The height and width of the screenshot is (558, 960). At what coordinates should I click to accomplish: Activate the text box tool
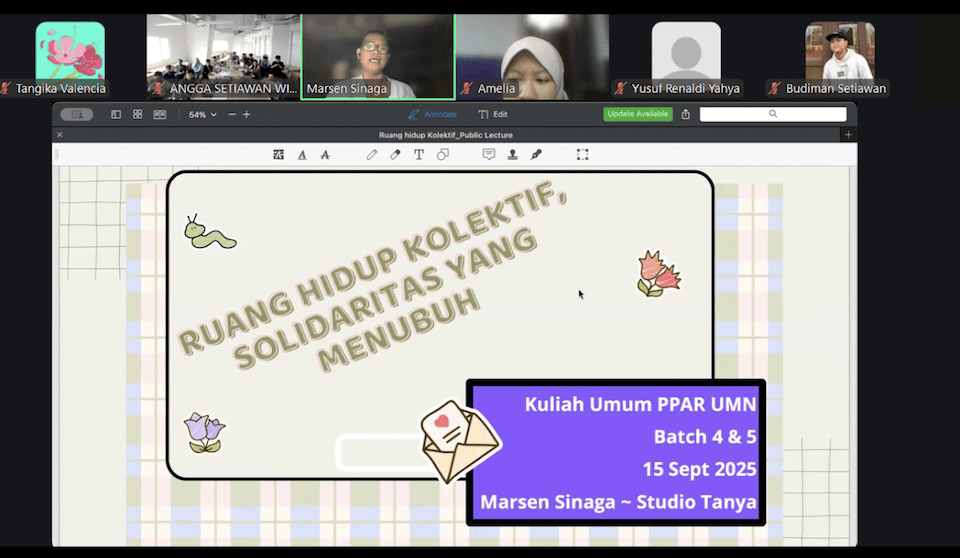(418, 155)
